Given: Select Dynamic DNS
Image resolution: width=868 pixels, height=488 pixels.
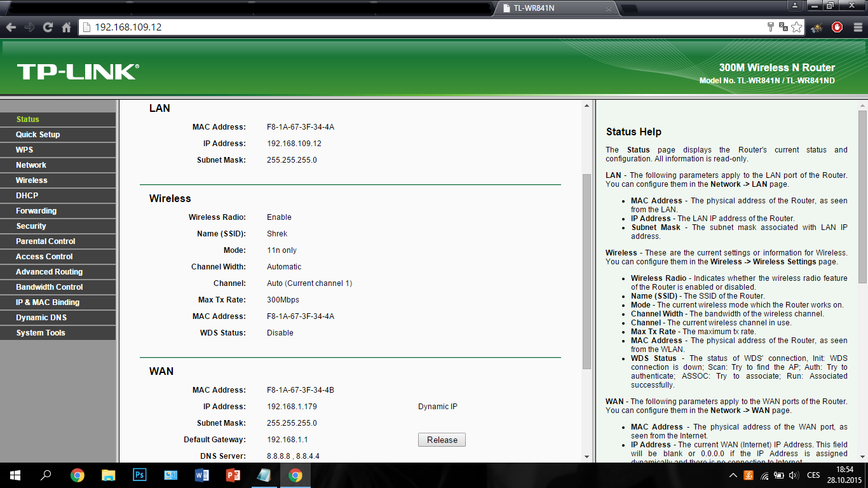Looking at the screenshot, I should tap(58, 318).
